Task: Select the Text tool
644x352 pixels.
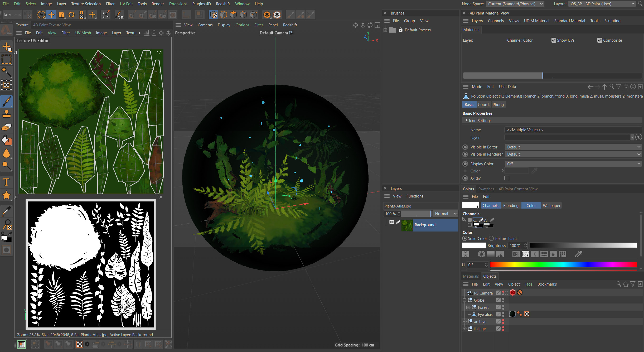Action: click(6, 182)
